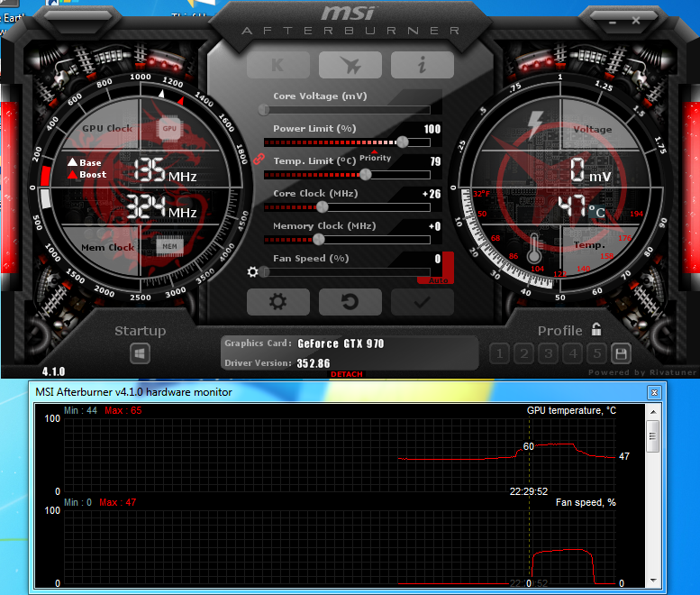
Task: Click the 22:29:52 timestamp marker on graph
Action: tap(529, 491)
